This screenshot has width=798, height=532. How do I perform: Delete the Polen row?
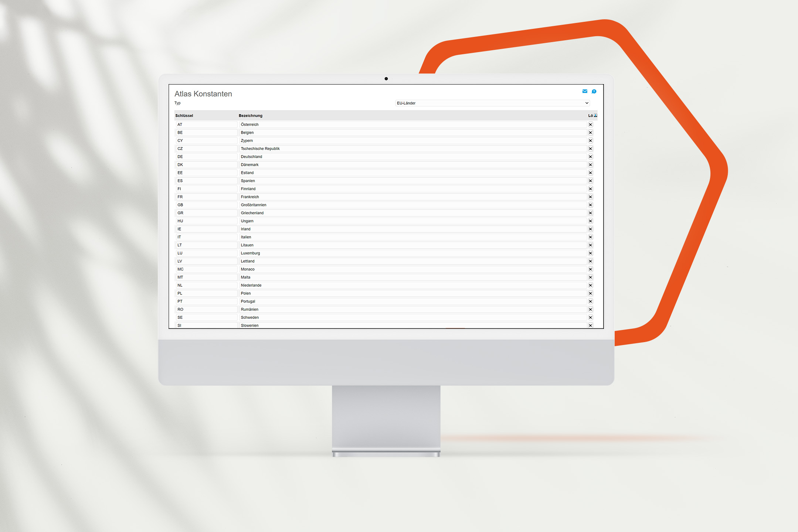tap(591, 293)
